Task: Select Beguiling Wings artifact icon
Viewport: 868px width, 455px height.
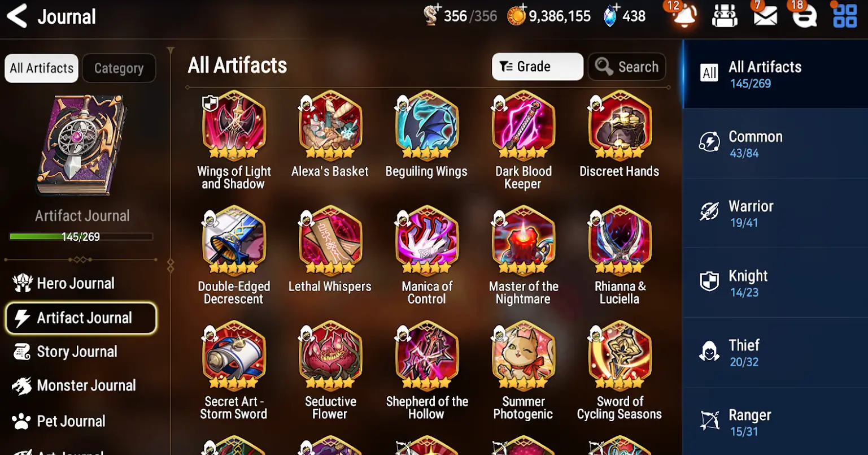Action: [x=426, y=125]
